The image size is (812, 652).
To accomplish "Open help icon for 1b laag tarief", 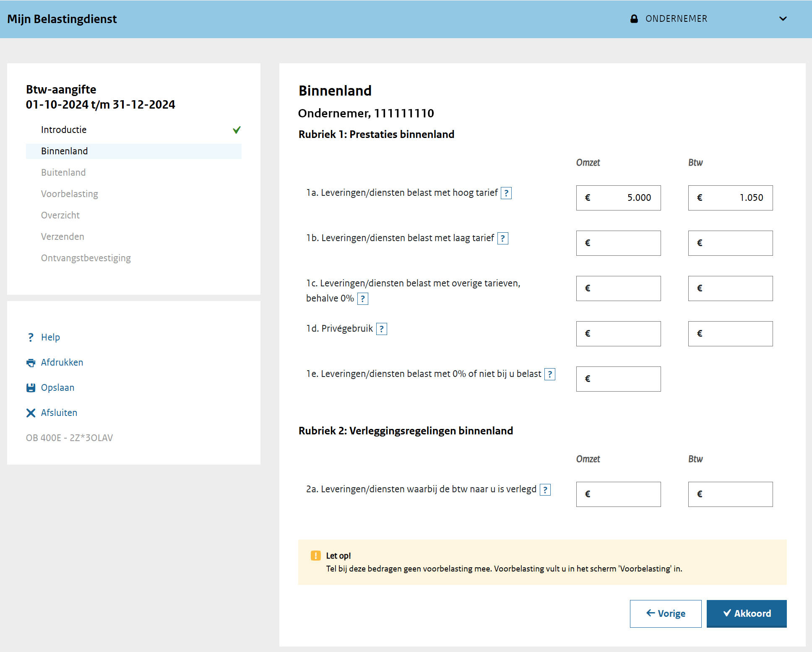I will click(502, 239).
